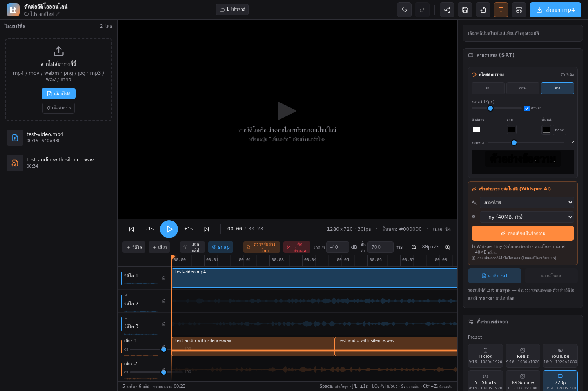Open the ตัวอักษร white text color swatch

click(477, 130)
